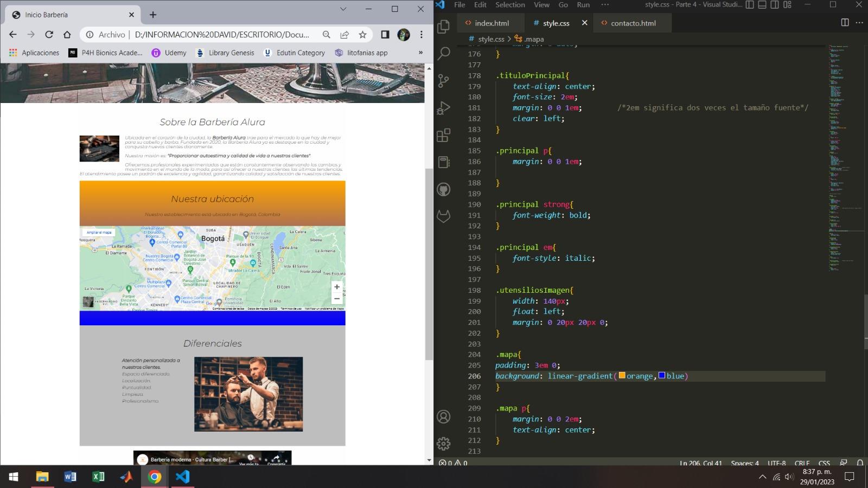Click Chrome back arrow
The width and height of the screenshot is (868, 488).
(x=13, y=35)
